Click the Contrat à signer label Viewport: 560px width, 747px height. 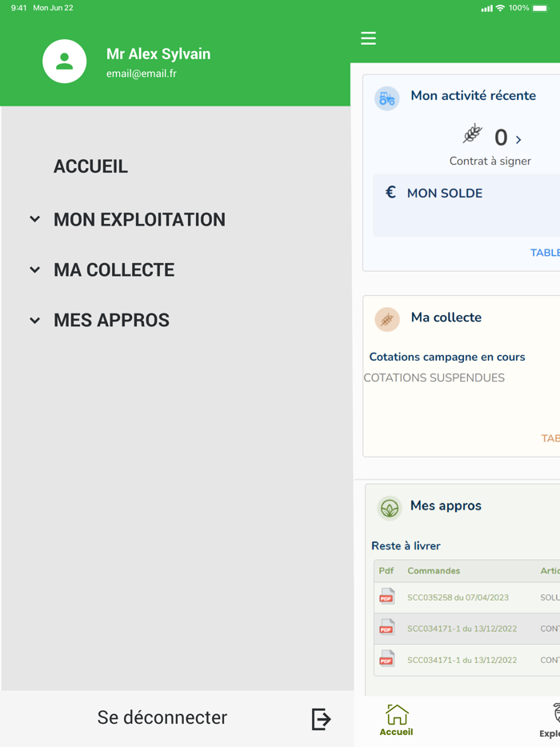tap(490, 161)
